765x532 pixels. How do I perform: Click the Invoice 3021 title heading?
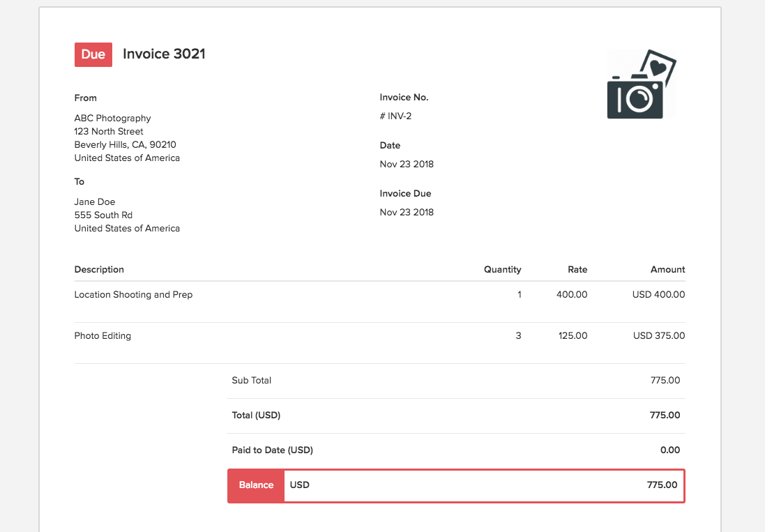point(163,54)
